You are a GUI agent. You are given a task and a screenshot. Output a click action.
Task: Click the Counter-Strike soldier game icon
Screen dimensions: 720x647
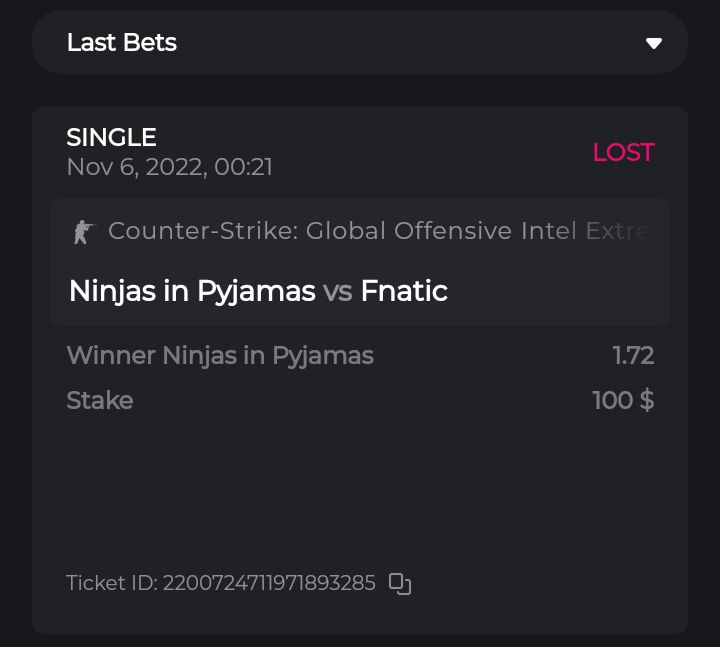(82, 232)
